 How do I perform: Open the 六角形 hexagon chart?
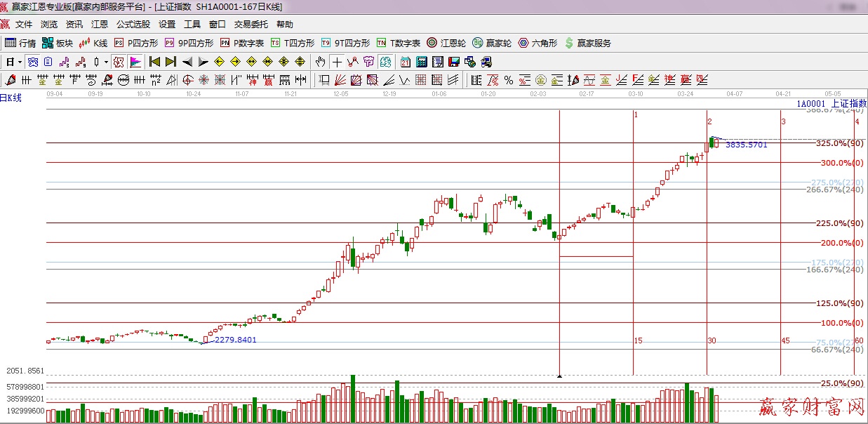click(538, 43)
